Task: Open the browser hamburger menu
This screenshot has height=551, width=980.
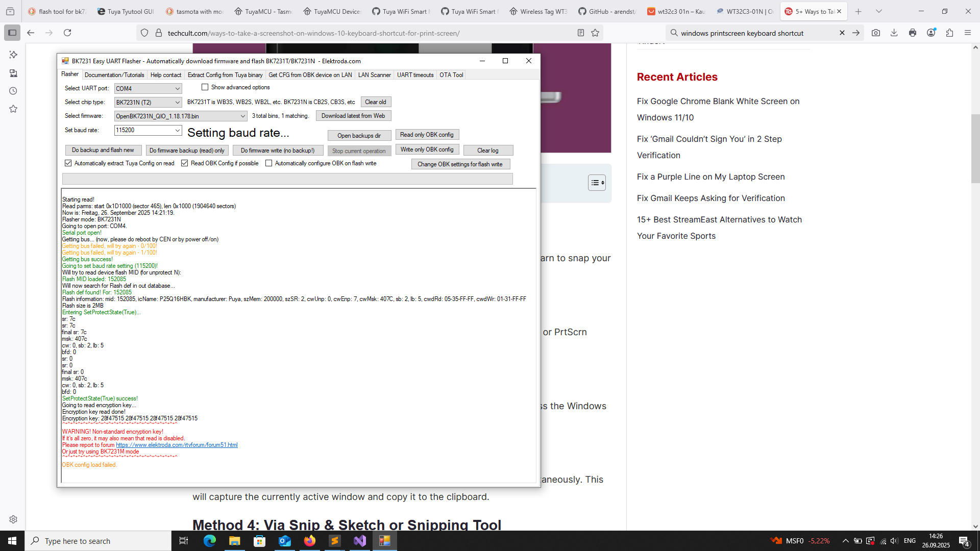Action: [968, 33]
